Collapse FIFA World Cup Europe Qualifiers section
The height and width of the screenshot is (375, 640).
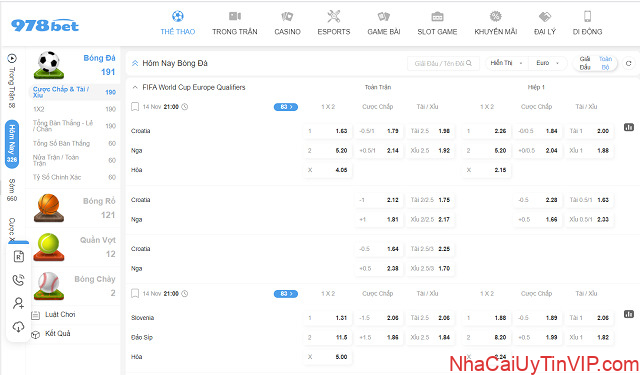[x=135, y=87]
